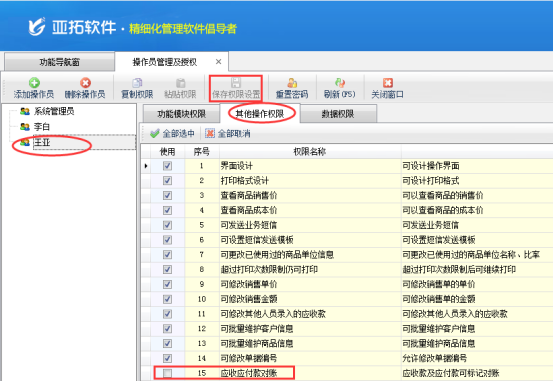
Task: Check the 应收应付款对账 permission checkbox
Action: click(167, 373)
